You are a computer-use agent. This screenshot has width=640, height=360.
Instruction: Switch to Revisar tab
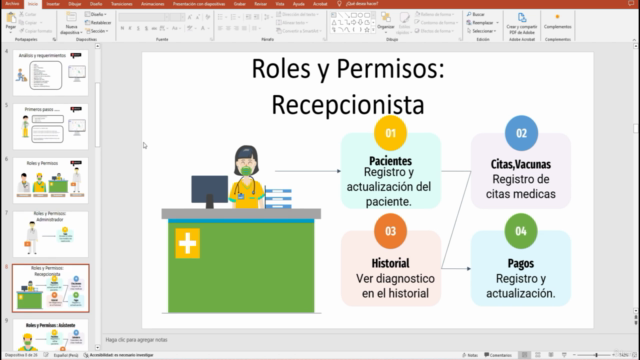point(260,4)
